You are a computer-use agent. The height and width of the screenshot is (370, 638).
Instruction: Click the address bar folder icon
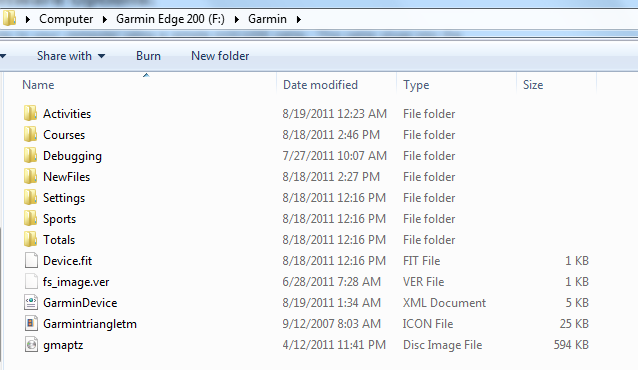coord(9,19)
